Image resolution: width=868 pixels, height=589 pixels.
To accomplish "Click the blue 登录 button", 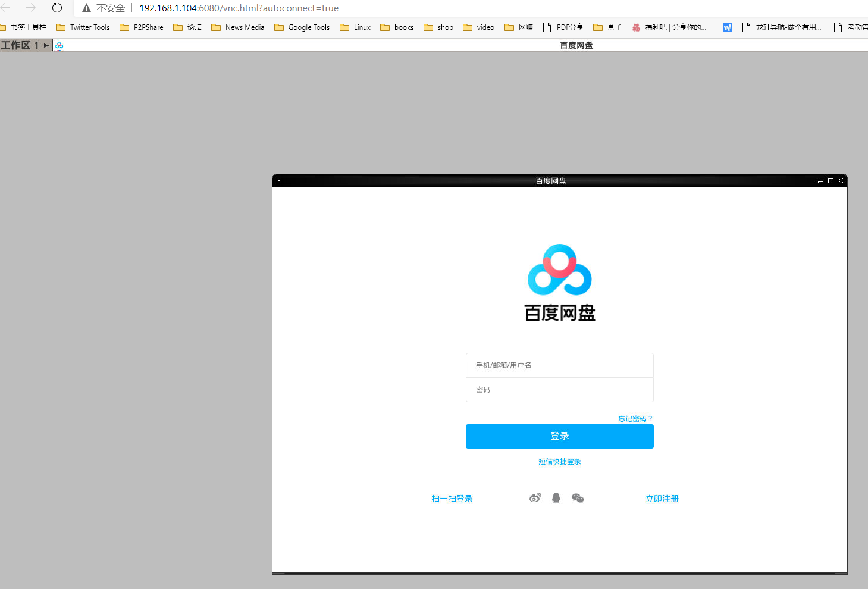I will pos(560,436).
